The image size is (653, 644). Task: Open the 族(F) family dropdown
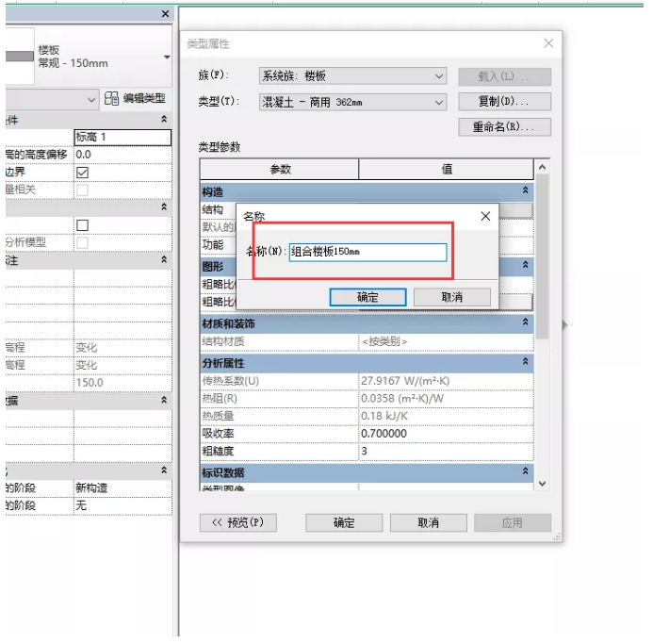pos(438,76)
